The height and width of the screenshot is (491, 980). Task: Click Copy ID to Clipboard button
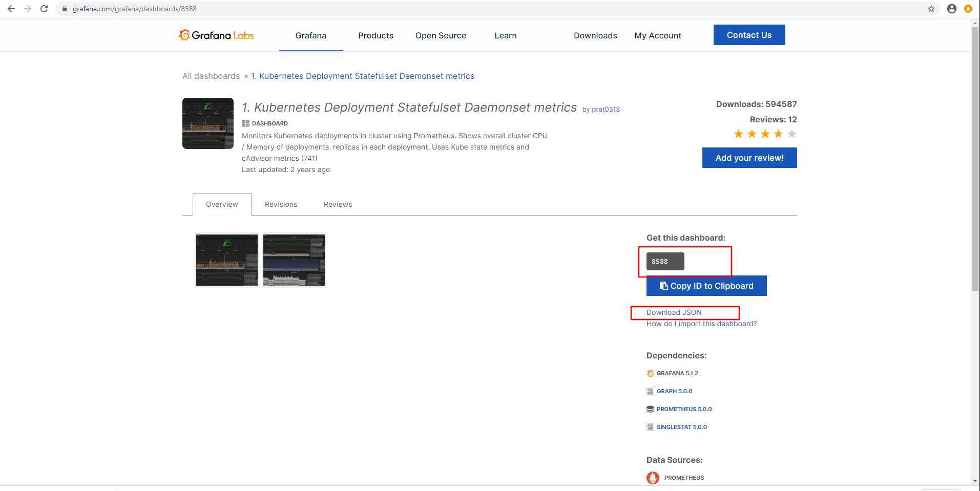click(x=706, y=286)
